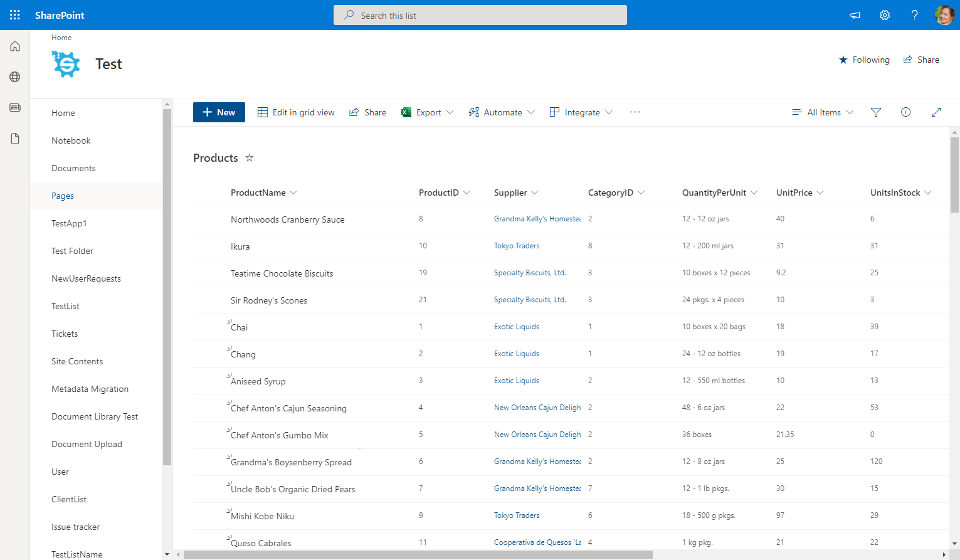Click the list vertical scrollbar thumb
960x560 pixels.
[x=955, y=175]
